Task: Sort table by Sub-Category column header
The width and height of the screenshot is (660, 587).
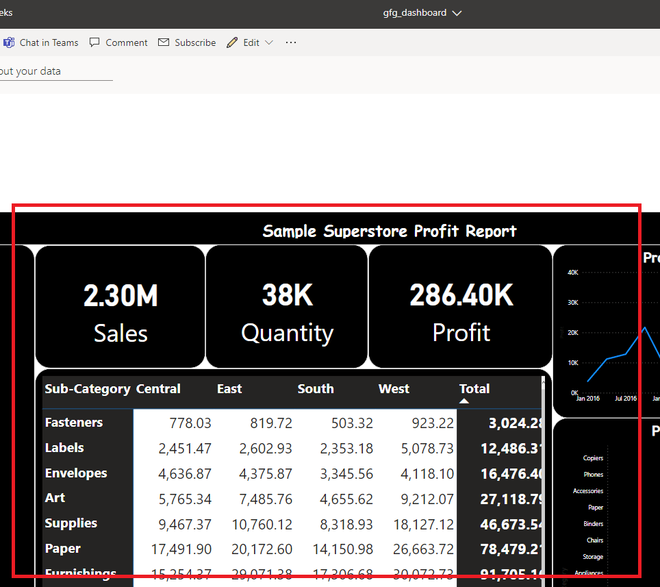Action: [x=87, y=389]
